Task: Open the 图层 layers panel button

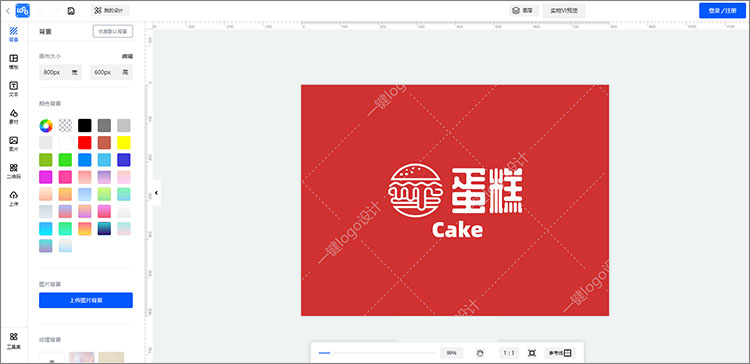Action: 524,11
